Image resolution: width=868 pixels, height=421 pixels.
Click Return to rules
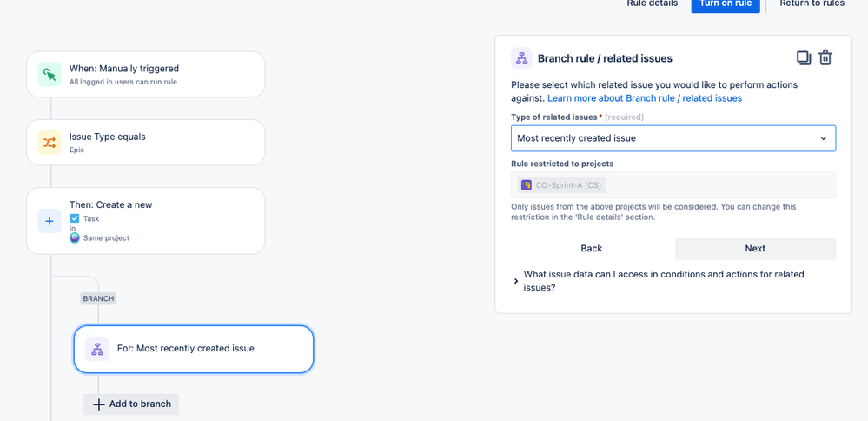(812, 4)
